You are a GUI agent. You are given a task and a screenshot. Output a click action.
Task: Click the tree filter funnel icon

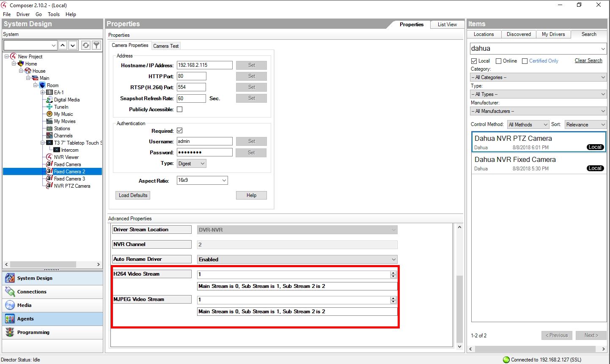point(97,45)
